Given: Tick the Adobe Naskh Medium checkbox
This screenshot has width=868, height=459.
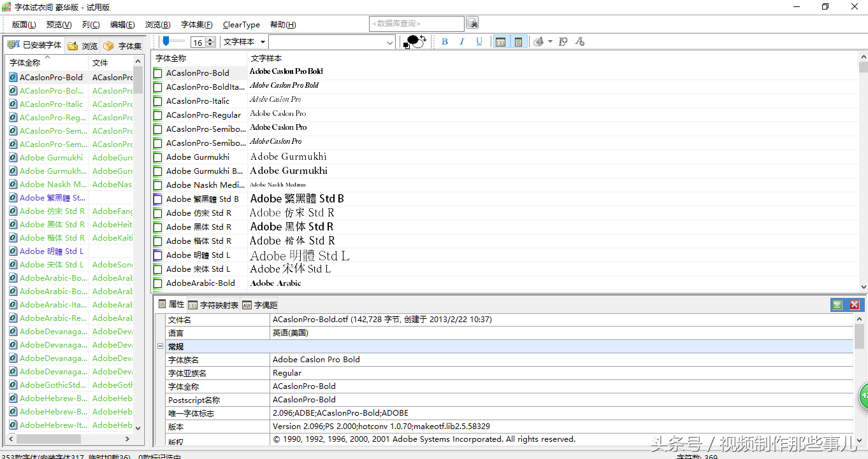Looking at the screenshot, I should (x=158, y=185).
